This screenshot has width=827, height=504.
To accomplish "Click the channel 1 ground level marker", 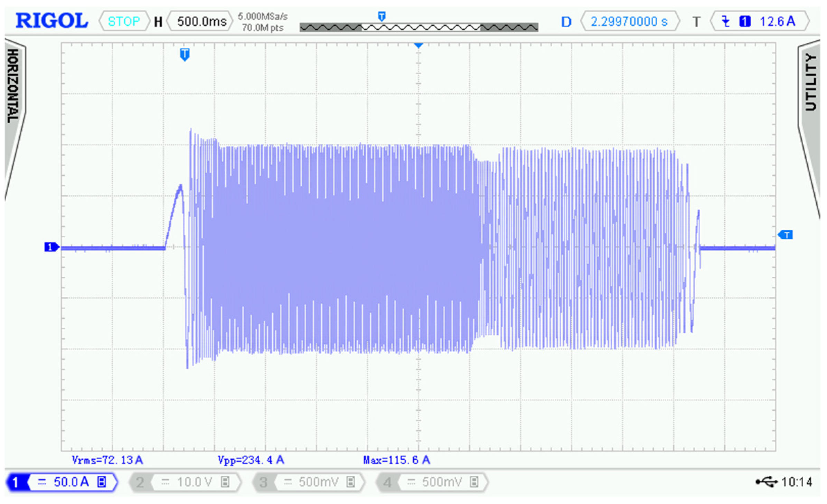I will [51, 247].
